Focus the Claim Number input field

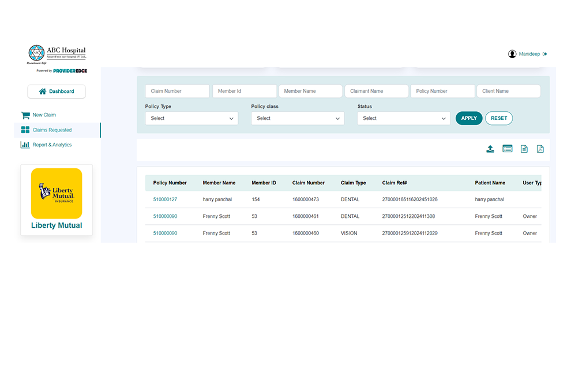point(177,91)
